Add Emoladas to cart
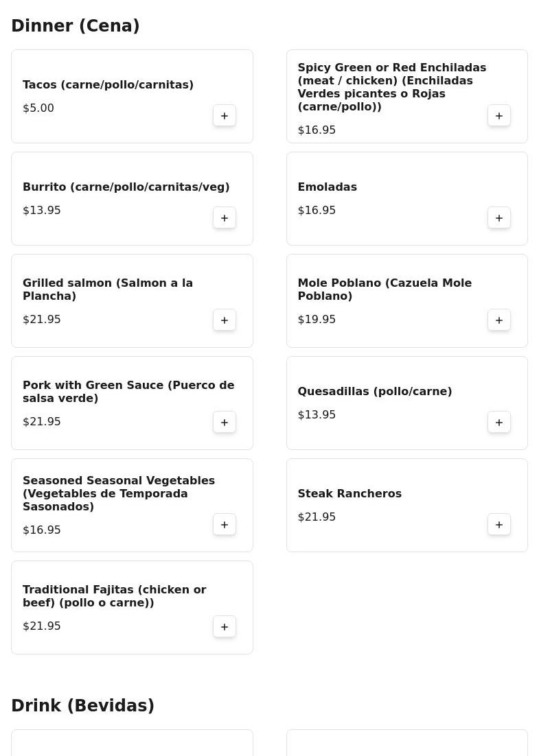539x756 pixels. (x=499, y=217)
